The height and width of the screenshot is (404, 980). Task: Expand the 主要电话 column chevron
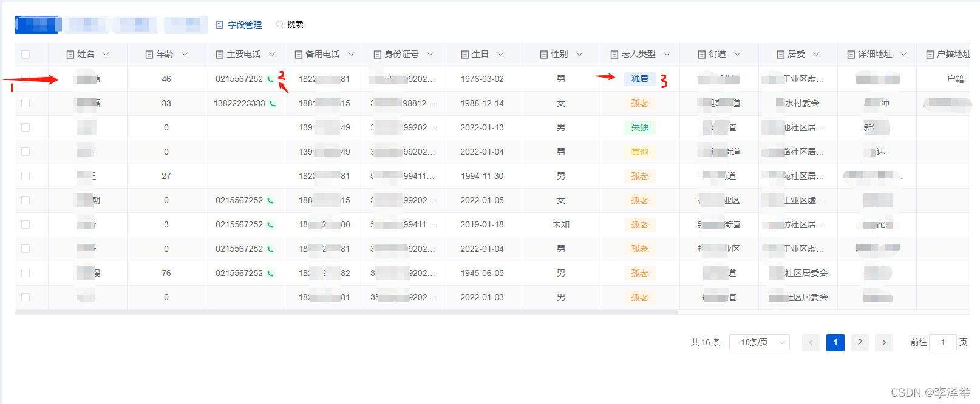[273, 54]
